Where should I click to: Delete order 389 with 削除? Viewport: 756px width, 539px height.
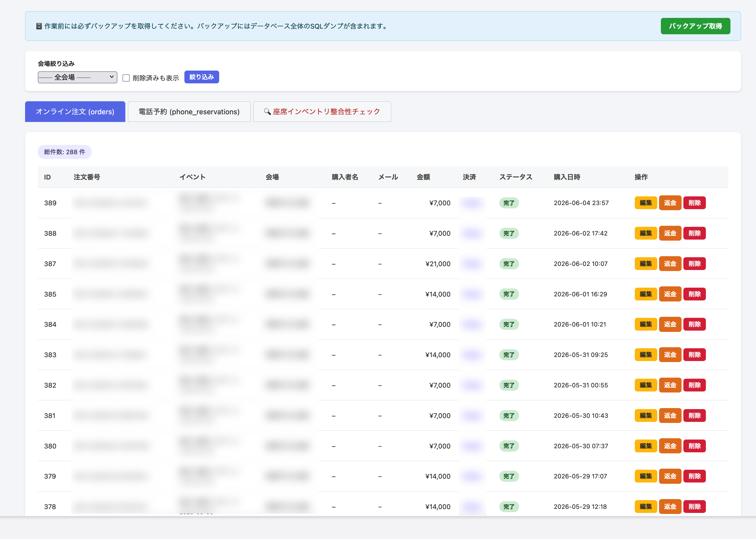click(695, 203)
